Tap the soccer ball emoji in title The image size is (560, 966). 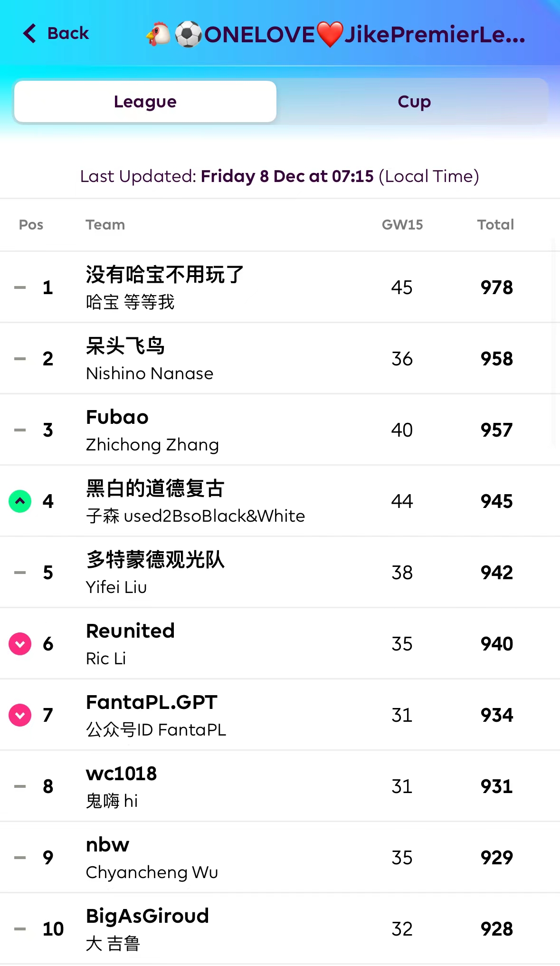(188, 34)
